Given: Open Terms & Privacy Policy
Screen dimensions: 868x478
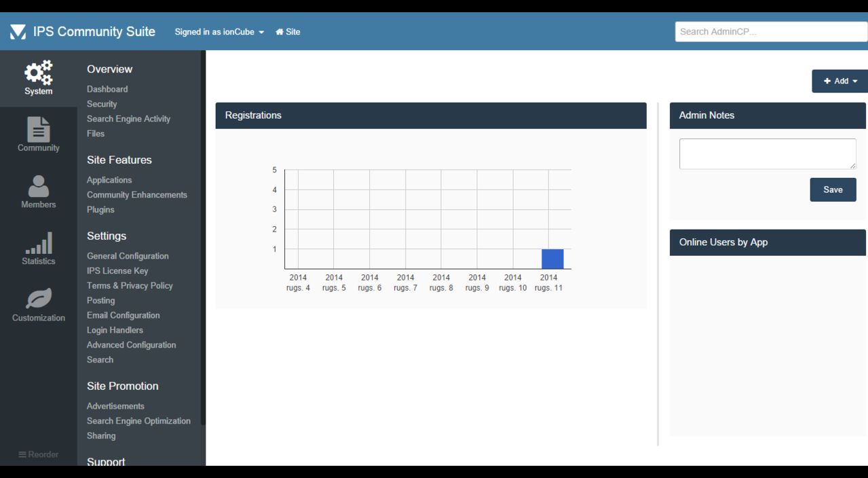Looking at the screenshot, I should (130, 286).
